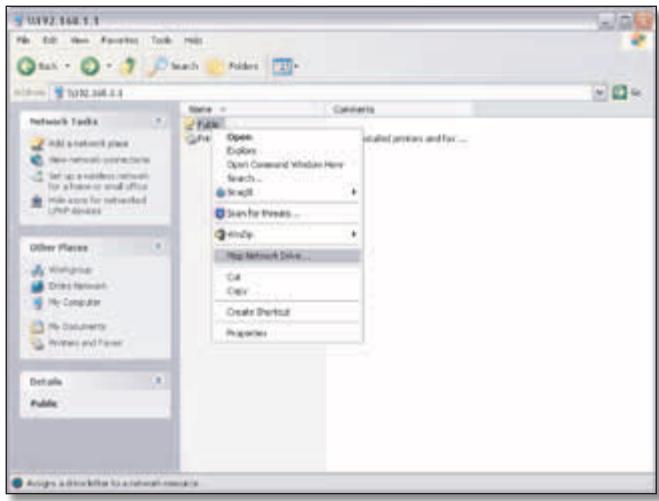Open My Documents in Other Places
The width and height of the screenshot is (659, 501).
point(77,326)
